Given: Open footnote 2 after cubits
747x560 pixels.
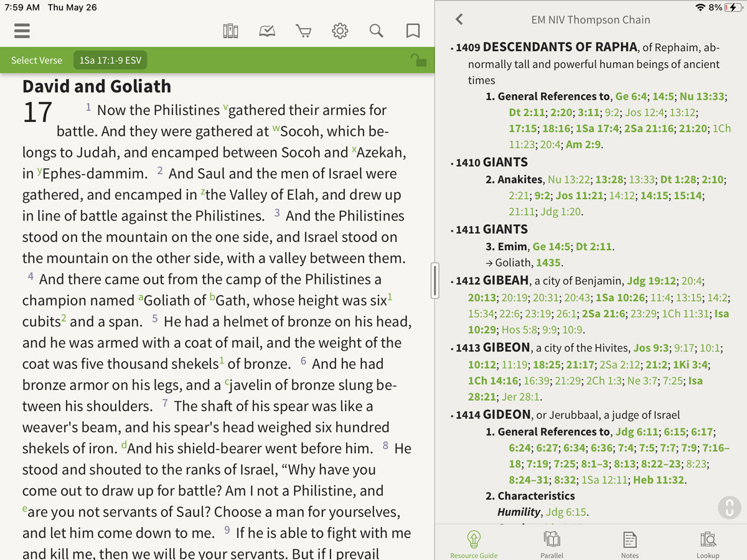Looking at the screenshot, I should 64,319.
